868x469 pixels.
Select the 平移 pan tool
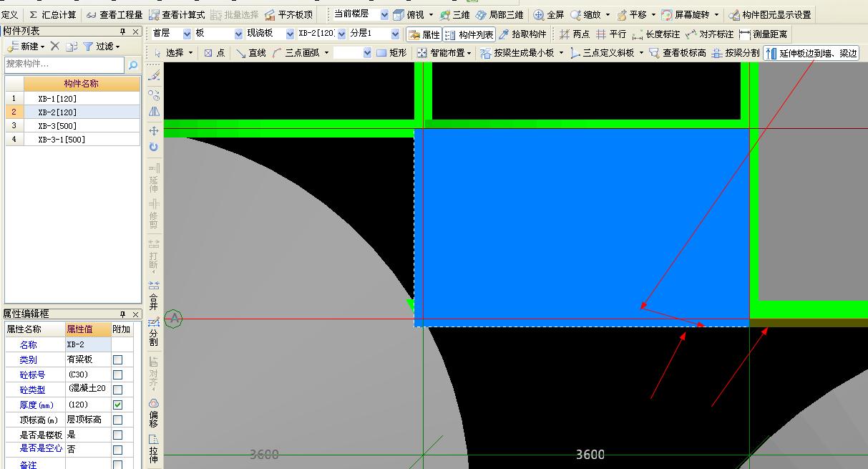[x=632, y=14]
